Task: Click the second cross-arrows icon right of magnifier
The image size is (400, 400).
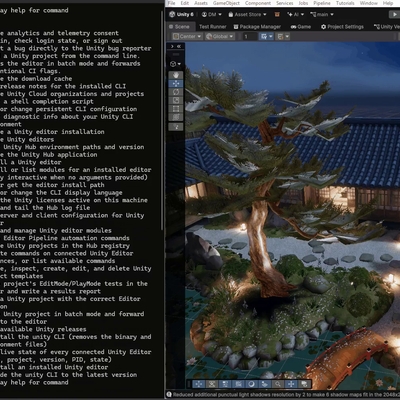Action: (291, 384)
